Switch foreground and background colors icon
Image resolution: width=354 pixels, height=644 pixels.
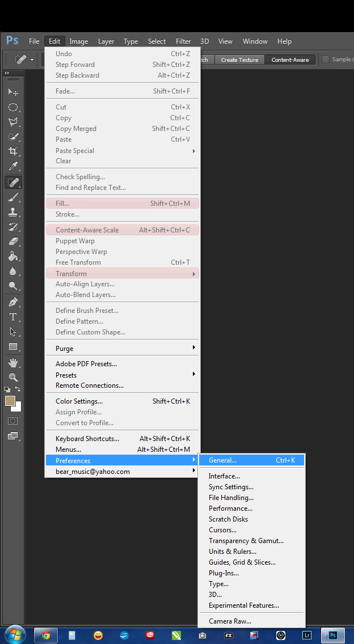click(x=18, y=388)
